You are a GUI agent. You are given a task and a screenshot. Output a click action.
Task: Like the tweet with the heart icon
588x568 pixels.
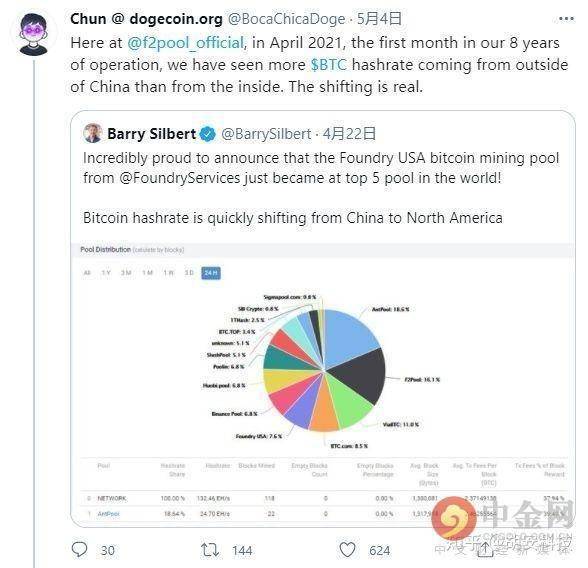coord(347,550)
